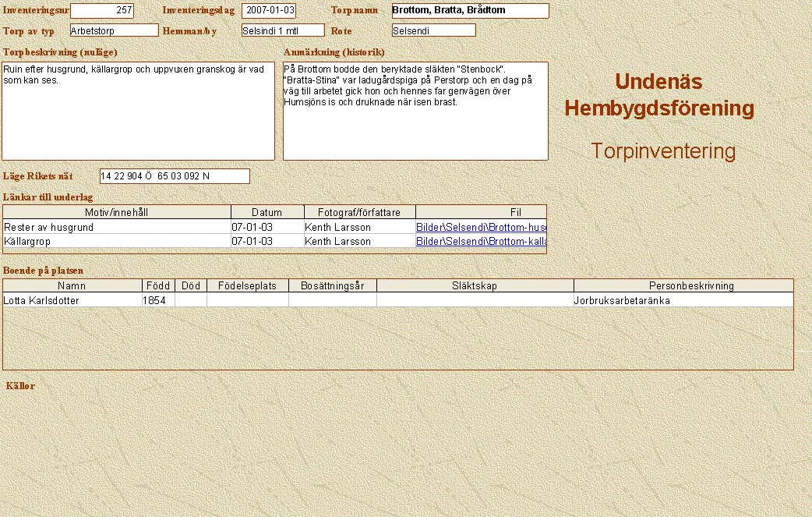812x517 pixels.
Task: Click the Personbeskrivning column header
Action: 683,286
